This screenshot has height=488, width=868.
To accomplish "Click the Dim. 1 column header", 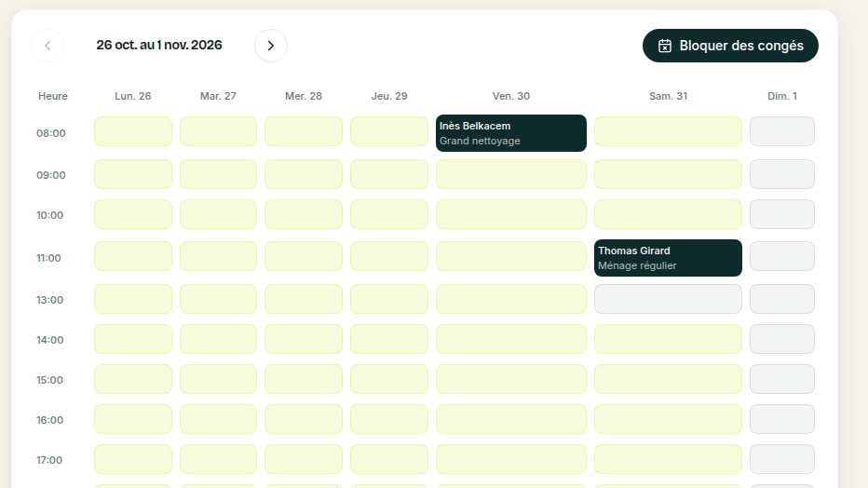I will 782,96.
